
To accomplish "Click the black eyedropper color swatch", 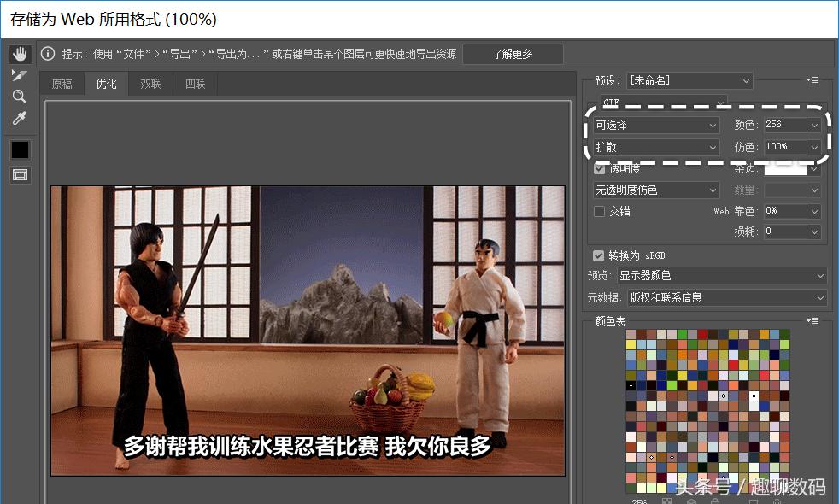I will tap(20, 149).
